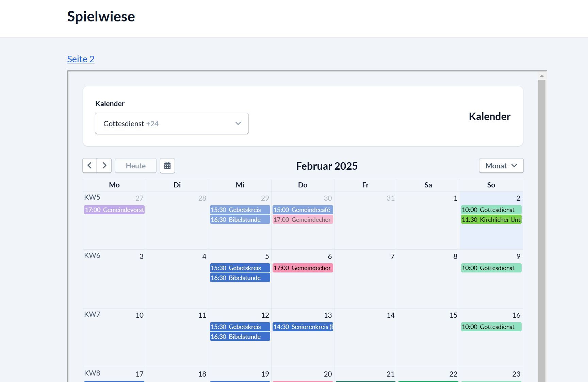
Task: Click the So weekday column header
Action: [x=491, y=185]
